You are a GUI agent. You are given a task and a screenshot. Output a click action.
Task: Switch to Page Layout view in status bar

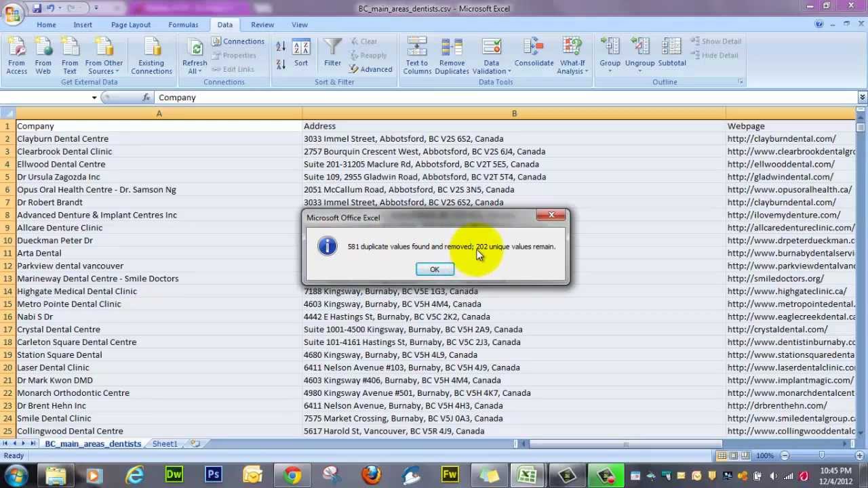pyautogui.click(x=734, y=456)
